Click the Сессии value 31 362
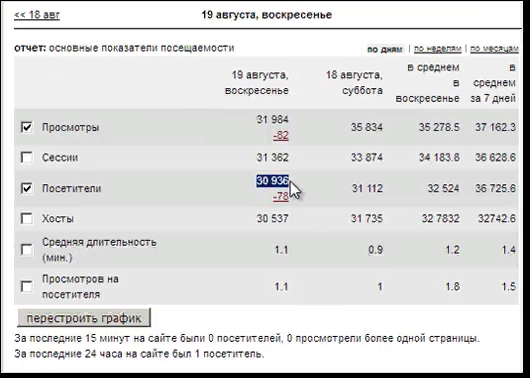This screenshot has height=378, width=530. pyautogui.click(x=272, y=158)
